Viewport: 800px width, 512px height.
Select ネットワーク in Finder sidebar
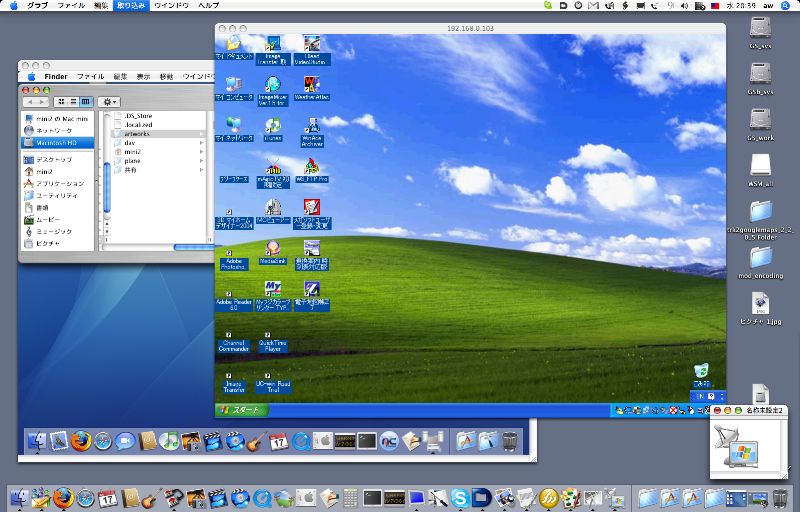(58, 131)
